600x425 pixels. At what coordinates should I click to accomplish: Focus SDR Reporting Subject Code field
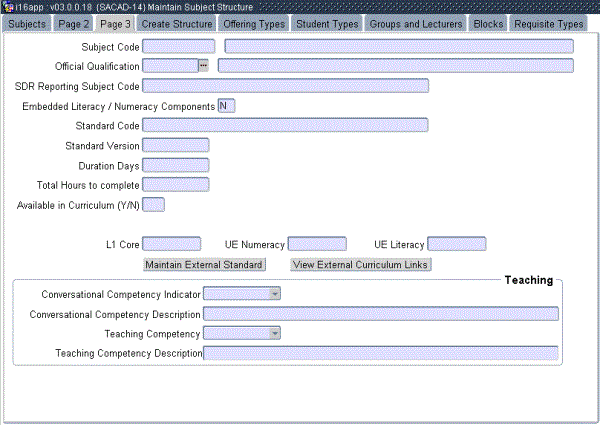click(x=285, y=86)
